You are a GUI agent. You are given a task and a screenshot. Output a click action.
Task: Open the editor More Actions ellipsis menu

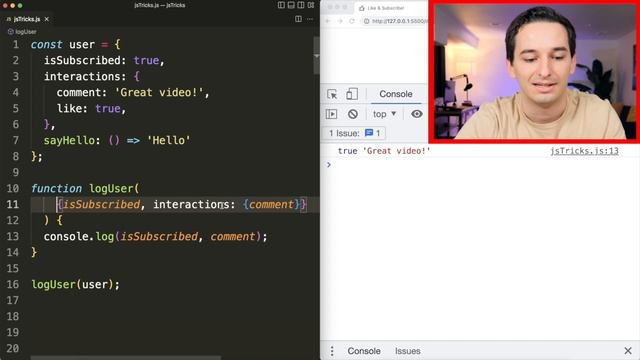click(310, 19)
